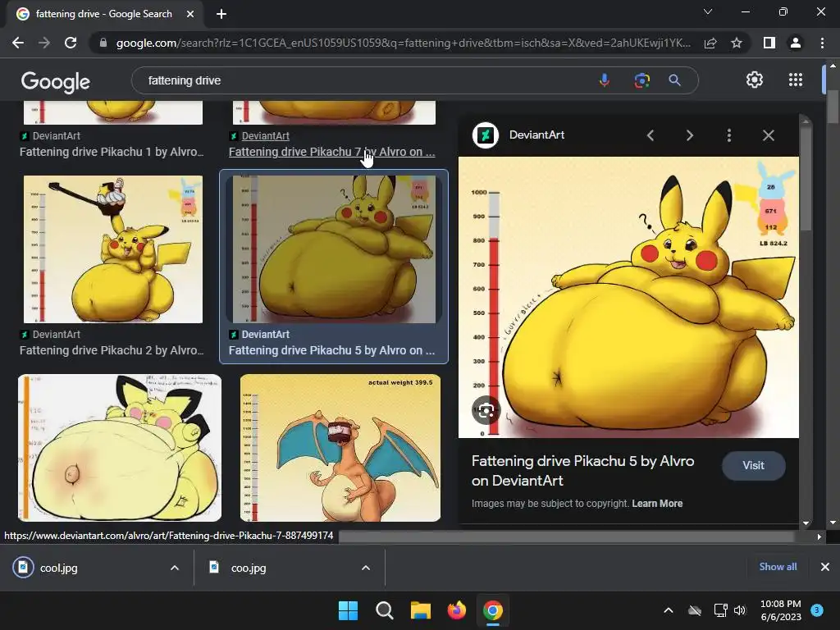Toggle the Chrome side panel icon
This screenshot has width=840, height=630.
click(x=769, y=43)
